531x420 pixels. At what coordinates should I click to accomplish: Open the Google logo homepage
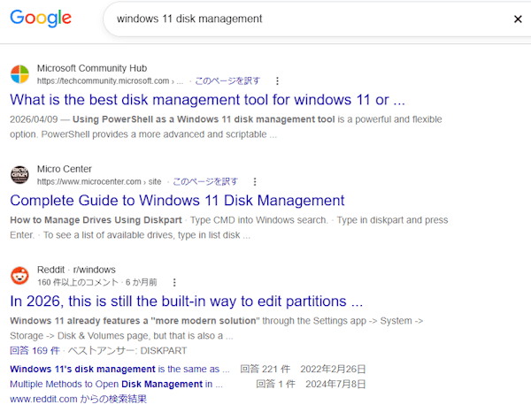click(x=41, y=19)
